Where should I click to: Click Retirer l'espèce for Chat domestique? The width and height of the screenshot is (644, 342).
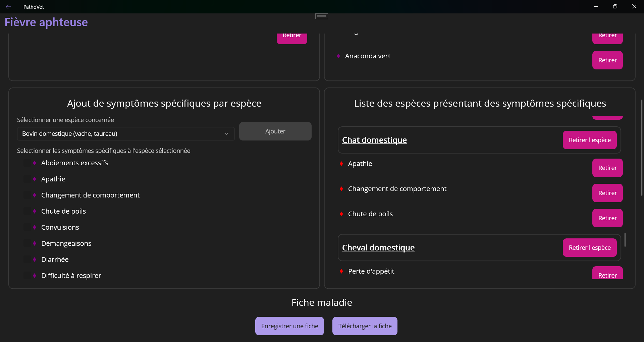(589, 140)
